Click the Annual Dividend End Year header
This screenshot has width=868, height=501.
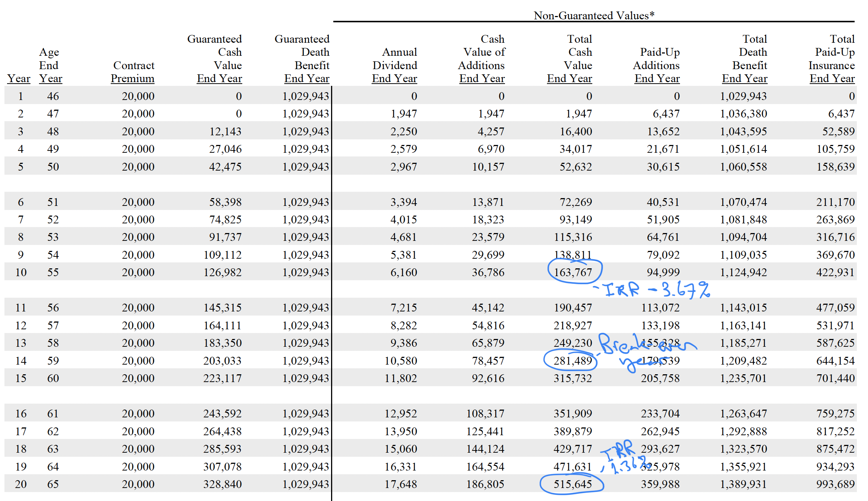click(395, 65)
